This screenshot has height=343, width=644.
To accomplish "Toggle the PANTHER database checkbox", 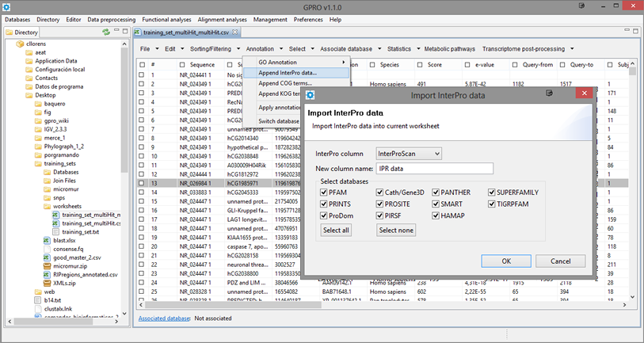I will click(435, 192).
